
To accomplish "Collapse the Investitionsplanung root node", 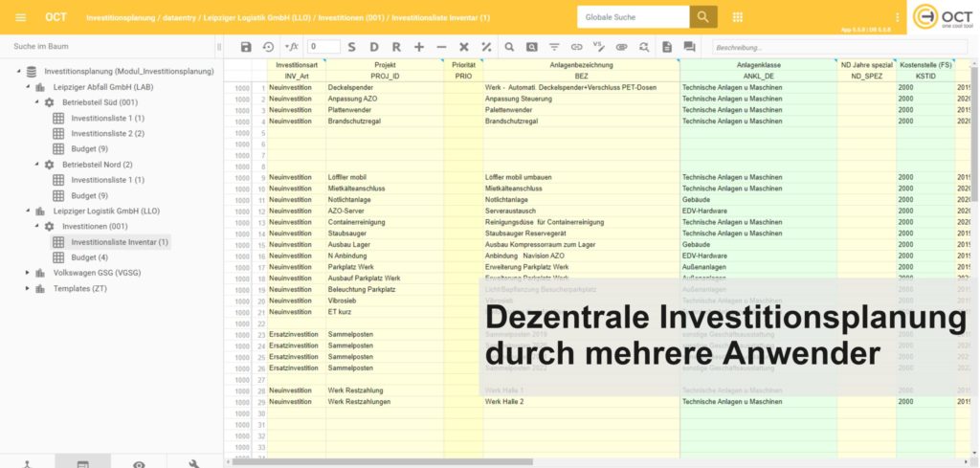I will click(x=19, y=71).
